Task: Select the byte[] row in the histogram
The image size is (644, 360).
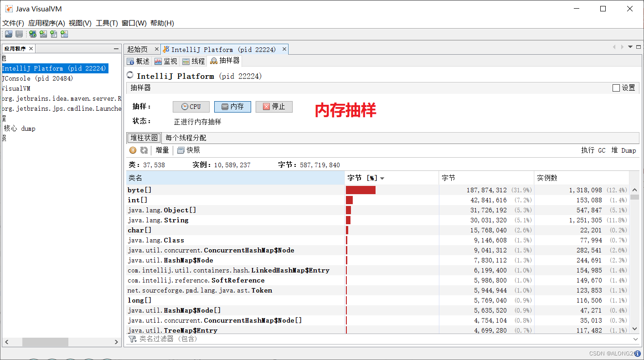Action: 378,190
